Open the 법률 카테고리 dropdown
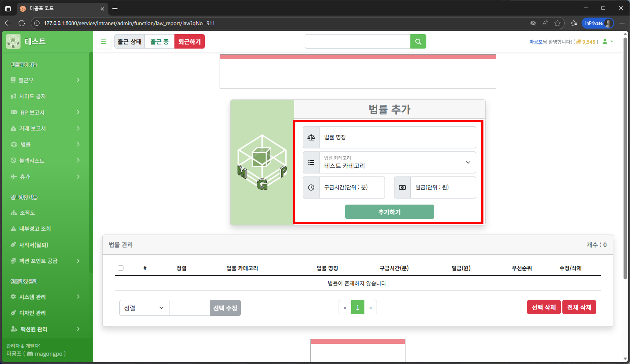The image size is (630, 364). pos(397,163)
